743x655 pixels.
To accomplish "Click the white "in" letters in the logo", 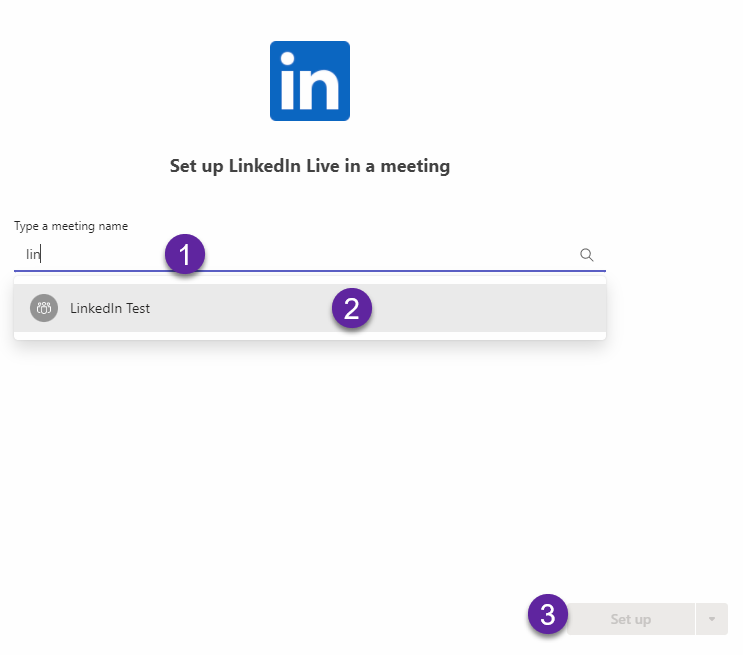I will (310, 81).
